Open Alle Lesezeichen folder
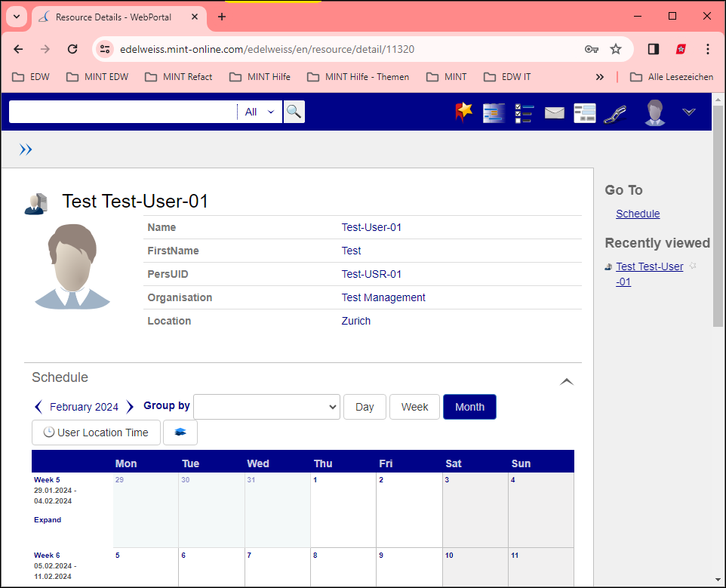 pyautogui.click(x=672, y=77)
